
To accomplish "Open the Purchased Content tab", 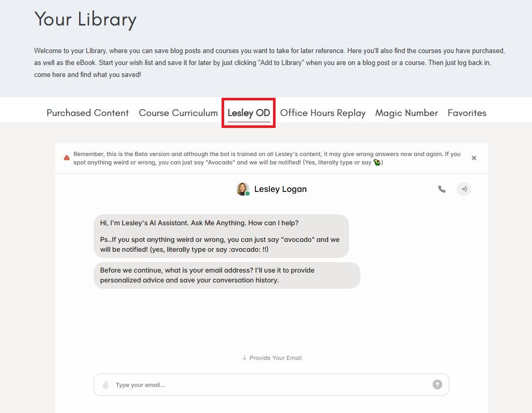I will [87, 113].
